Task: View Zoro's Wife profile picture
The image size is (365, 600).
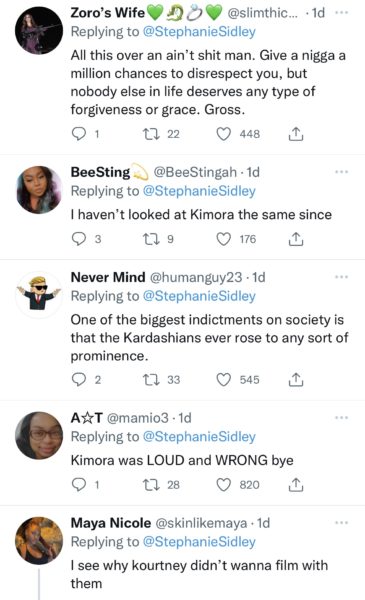Action: (x=39, y=30)
